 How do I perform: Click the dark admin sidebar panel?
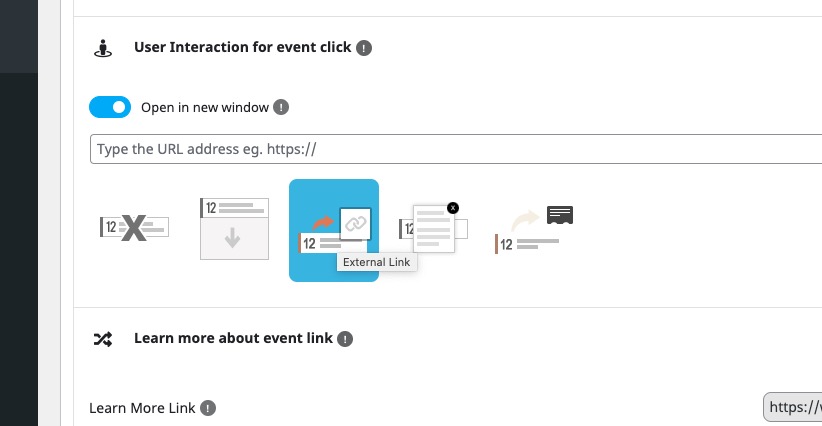[x=19, y=249]
